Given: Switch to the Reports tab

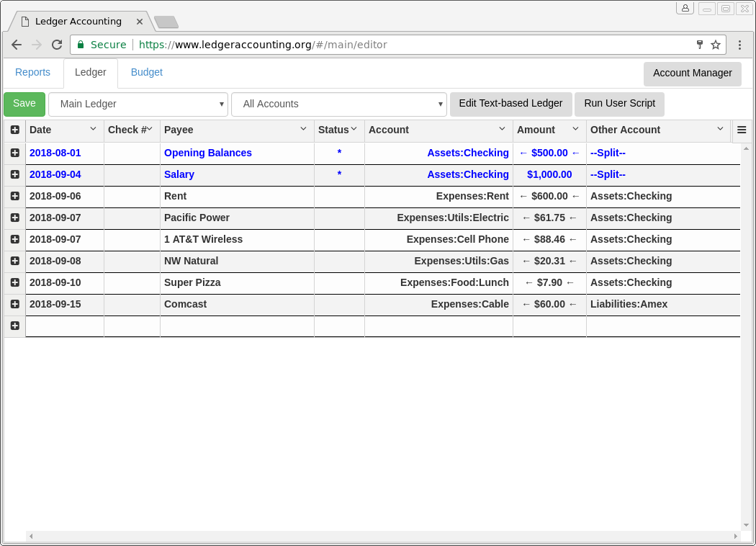Looking at the screenshot, I should tap(33, 73).
